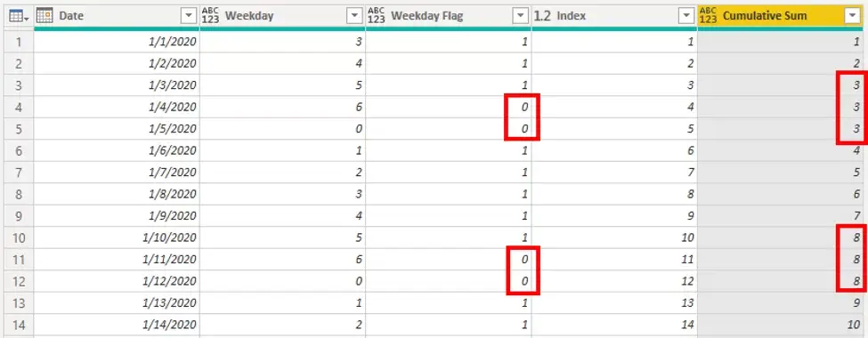
Task: Click the 1.2 decimal type icon for Index
Action: (542, 16)
